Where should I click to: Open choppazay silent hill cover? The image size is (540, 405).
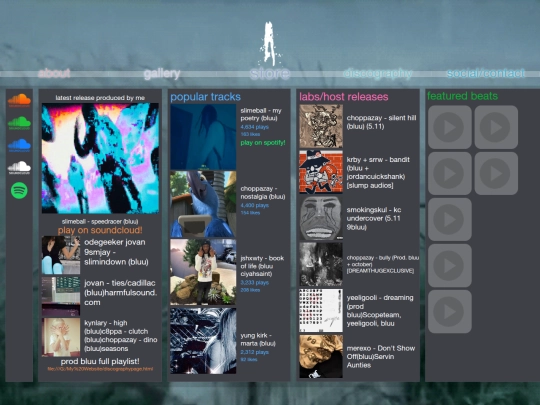tap(321, 126)
